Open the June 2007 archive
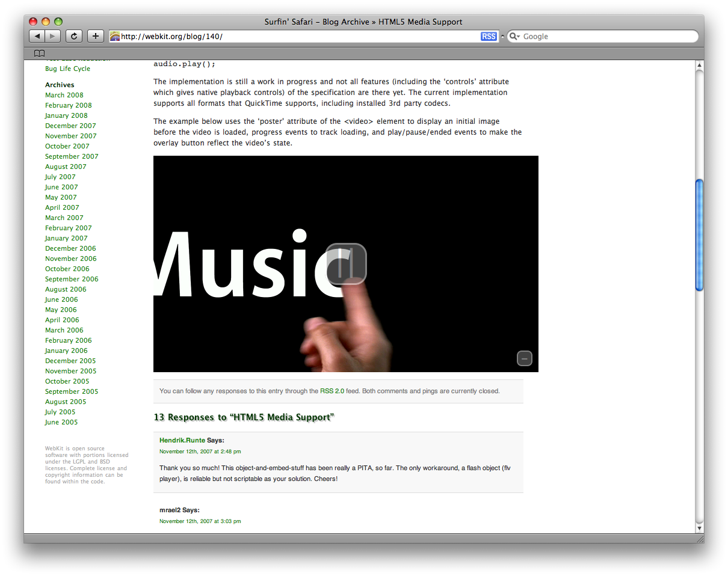Screen dimensions: 728x576 (x=61, y=187)
